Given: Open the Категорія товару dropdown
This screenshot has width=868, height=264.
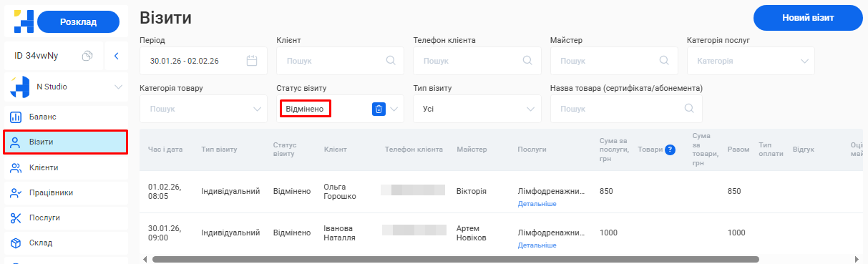Looking at the screenshot, I should point(203,109).
